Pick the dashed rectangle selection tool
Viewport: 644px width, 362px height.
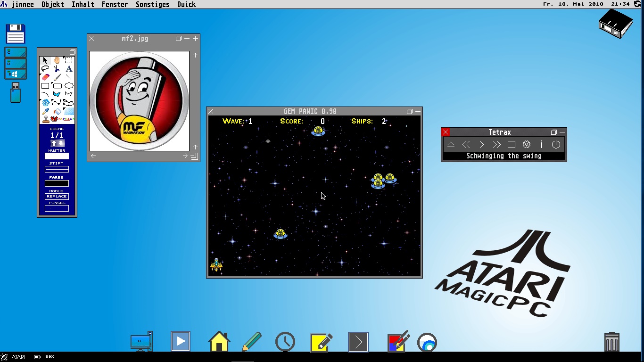[x=69, y=60]
